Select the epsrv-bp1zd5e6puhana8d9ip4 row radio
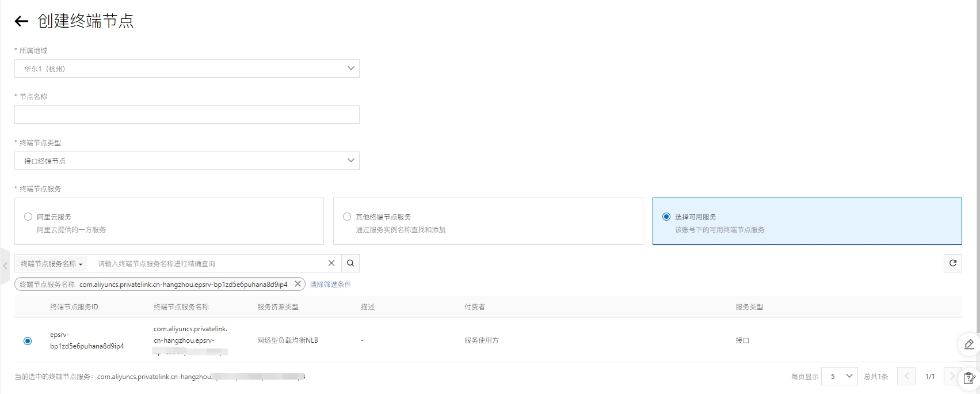Viewport: 980px width, 394px height. click(x=28, y=341)
